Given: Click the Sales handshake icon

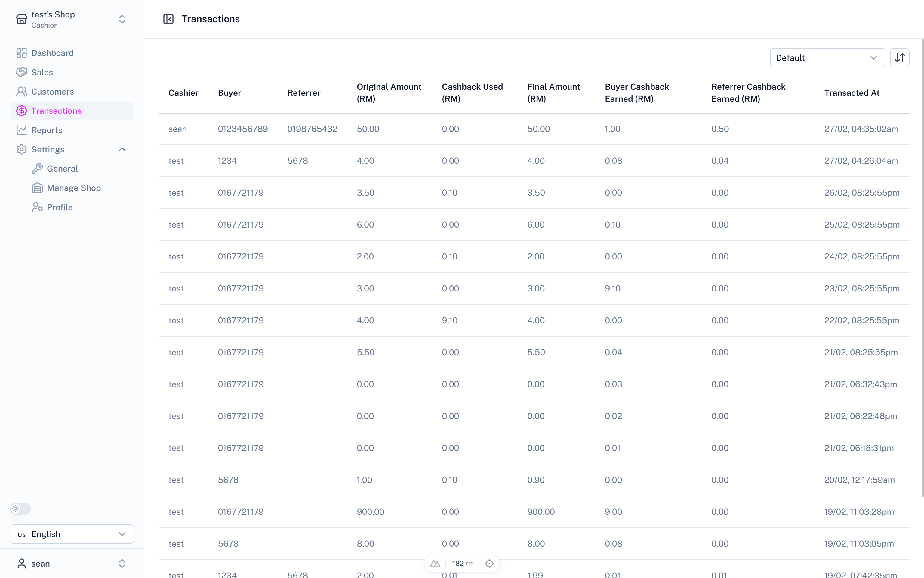Looking at the screenshot, I should pyautogui.click(x=22, y=72).
